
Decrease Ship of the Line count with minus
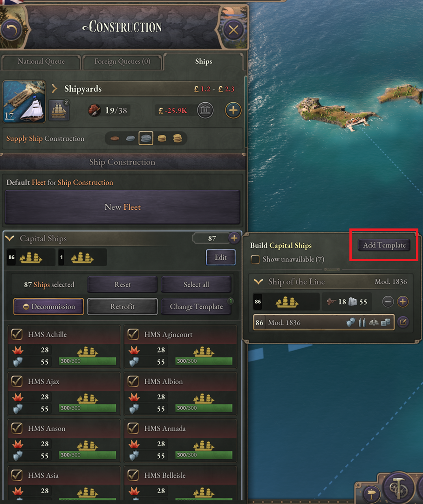click(388, 302)
